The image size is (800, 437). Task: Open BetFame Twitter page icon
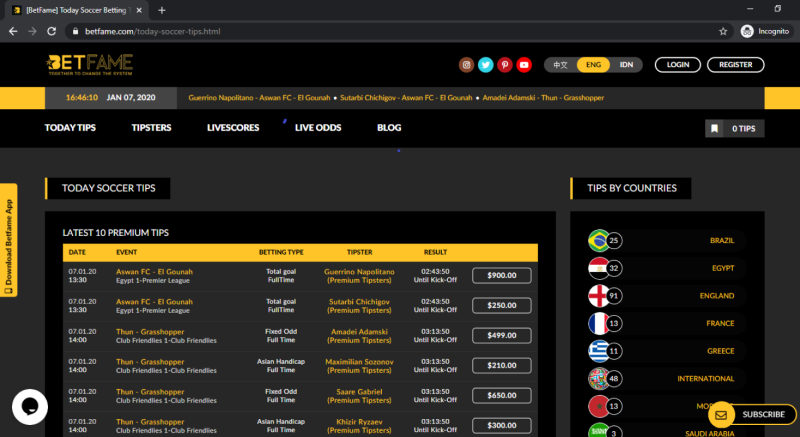(485, 65)
